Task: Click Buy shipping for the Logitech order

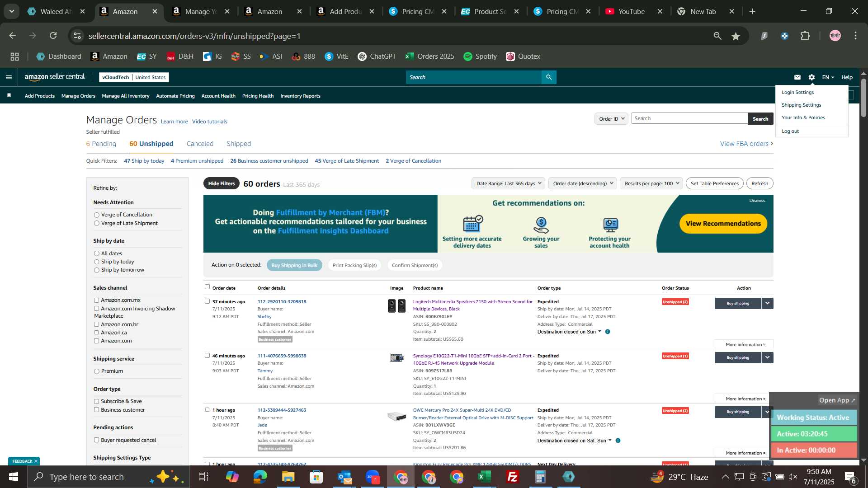Action: pyautogui.click(x=738, y=303)
